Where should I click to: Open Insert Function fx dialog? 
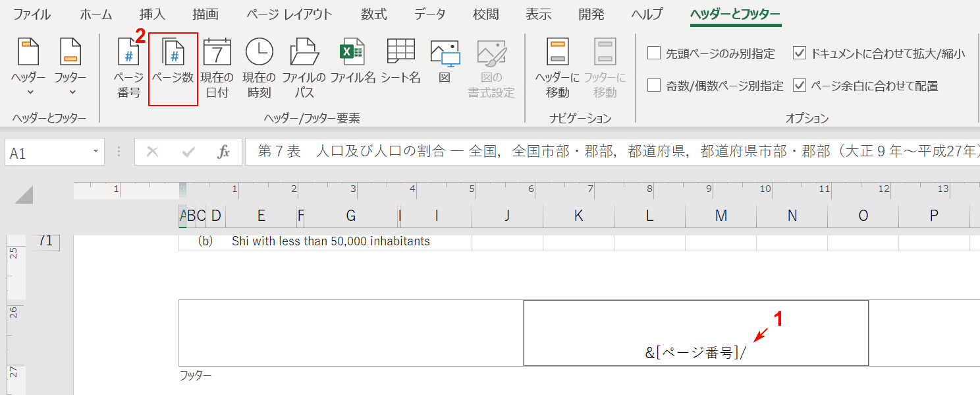pyautogui.click(x=224, y=152)
